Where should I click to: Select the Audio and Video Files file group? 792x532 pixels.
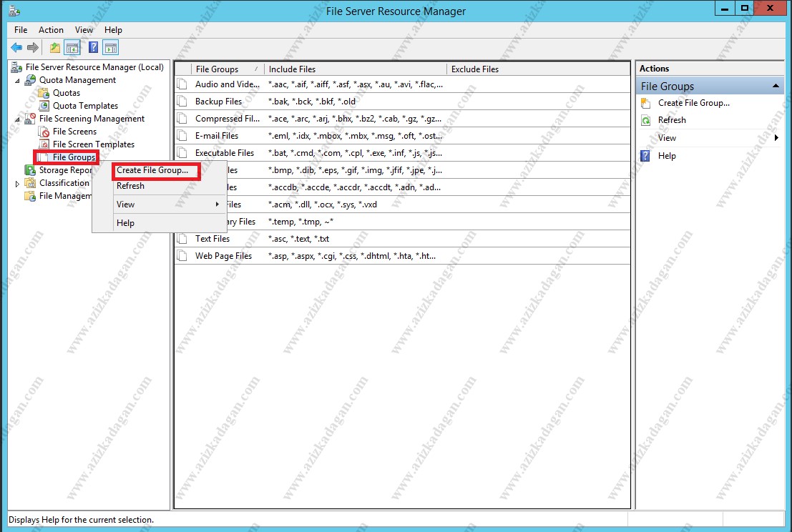pyautogui.click(x=225, y=84)
